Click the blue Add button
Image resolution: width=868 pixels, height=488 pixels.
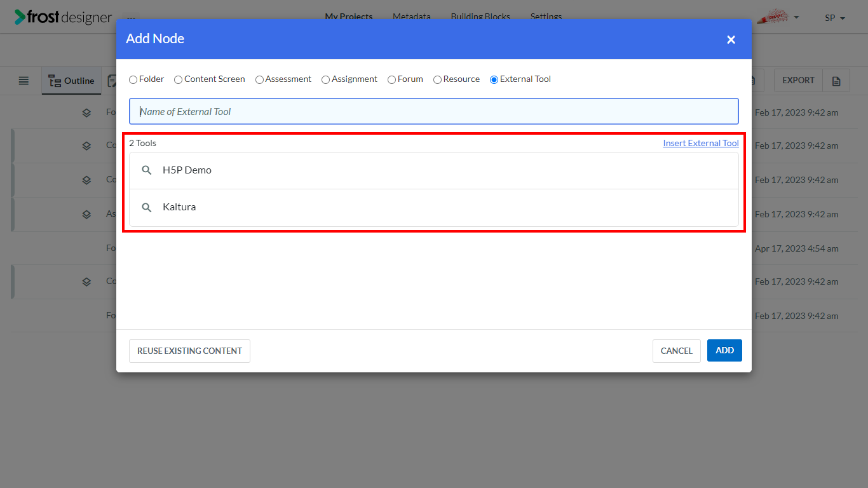724,350
